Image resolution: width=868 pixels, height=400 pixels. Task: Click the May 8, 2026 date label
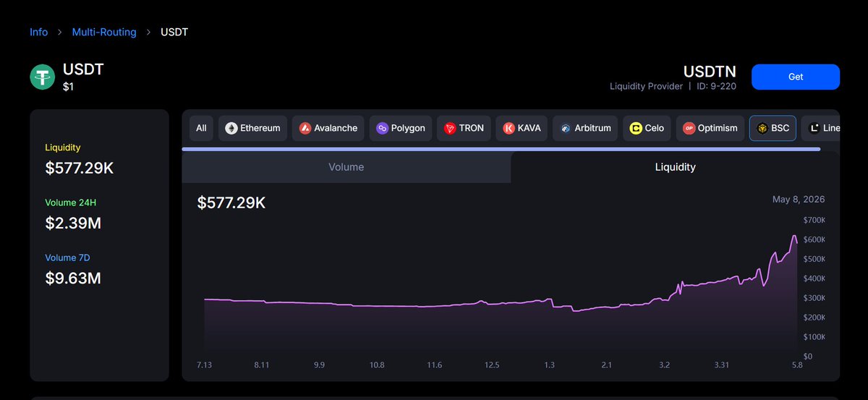pyautogui.click(x=799, y=200)
